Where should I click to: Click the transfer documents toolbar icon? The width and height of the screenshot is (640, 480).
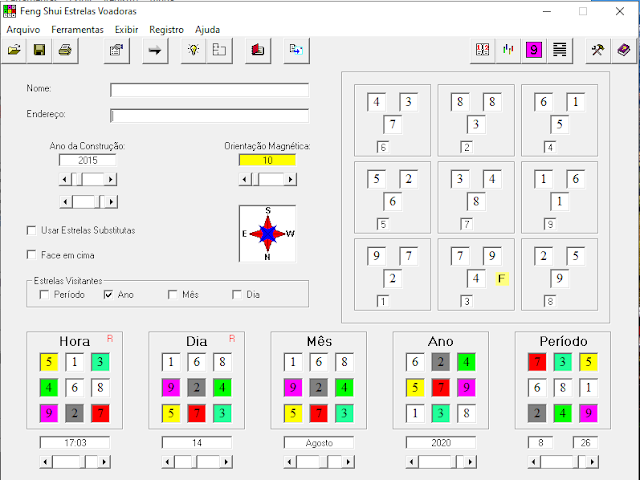click(x=296, y=50)
